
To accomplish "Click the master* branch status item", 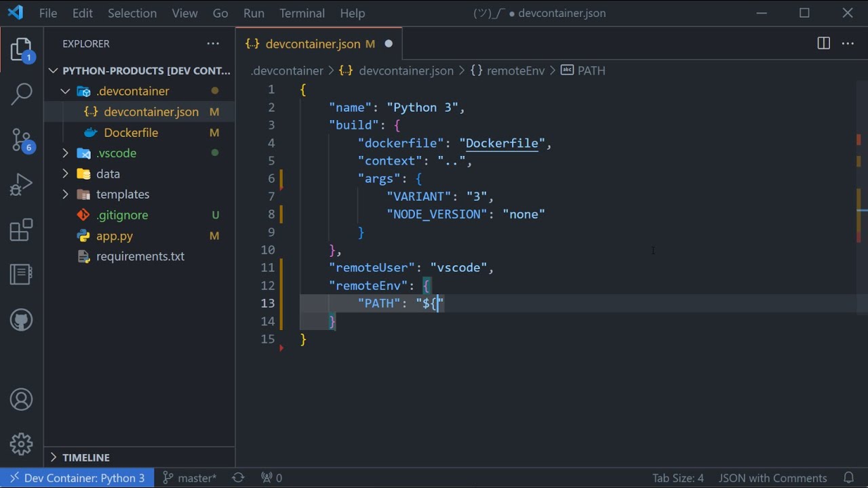I will point(190,478).
